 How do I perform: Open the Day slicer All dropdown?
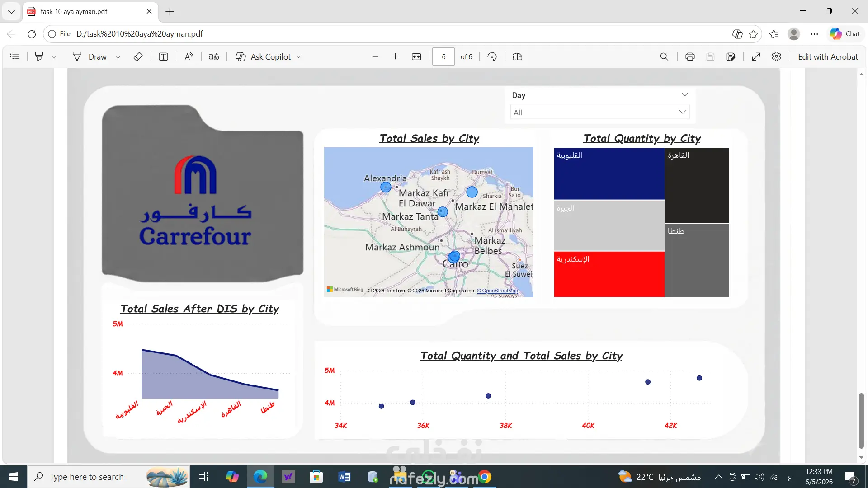(x=599, y=112)
